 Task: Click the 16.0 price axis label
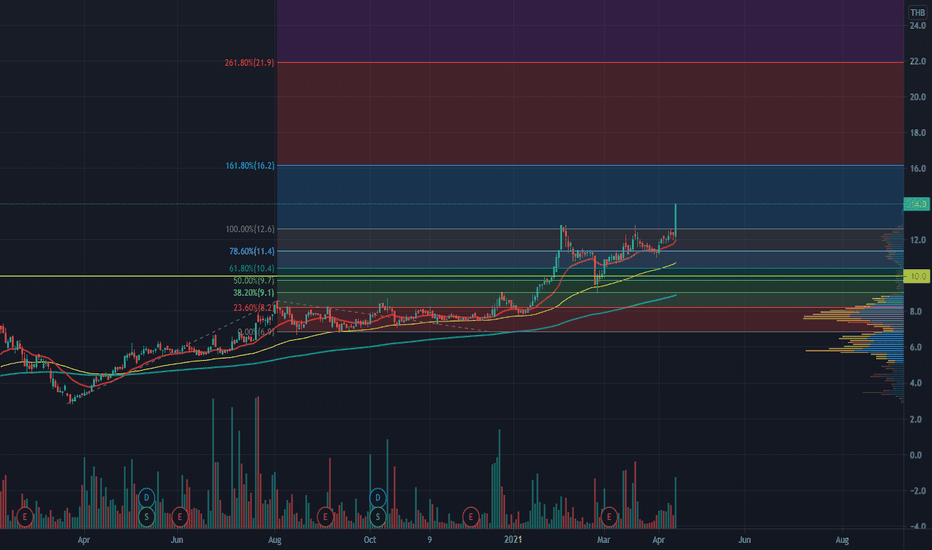[917, 168]
